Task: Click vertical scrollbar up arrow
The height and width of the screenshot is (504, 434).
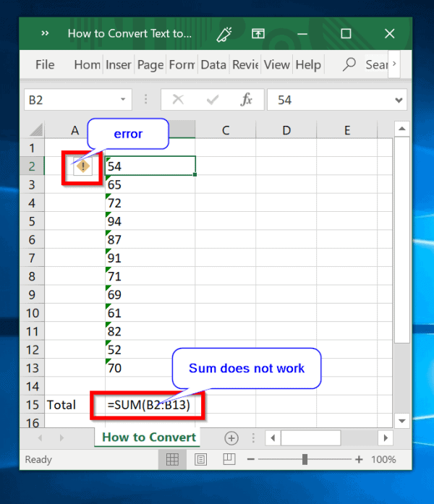Action: pos(401,129)
